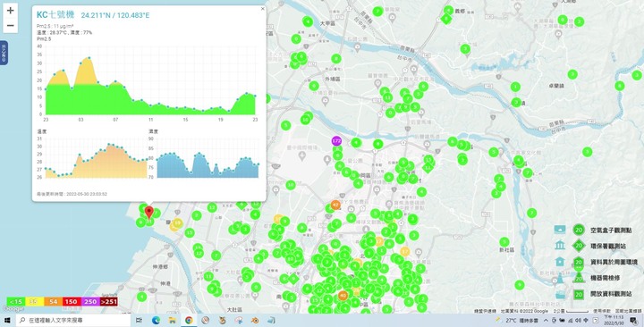644x327 pixels.
Task: Click the square green 20 sample marker
Action: coord(579,294)
